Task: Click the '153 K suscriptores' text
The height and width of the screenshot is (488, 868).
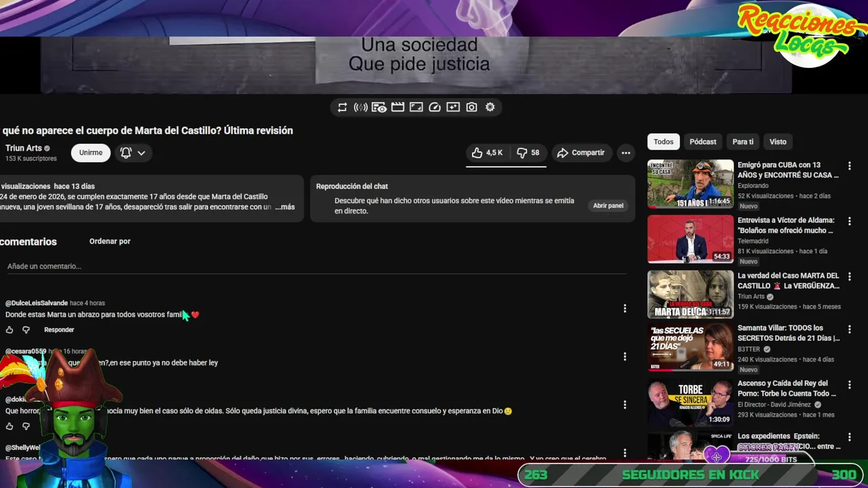Action: 31,159
